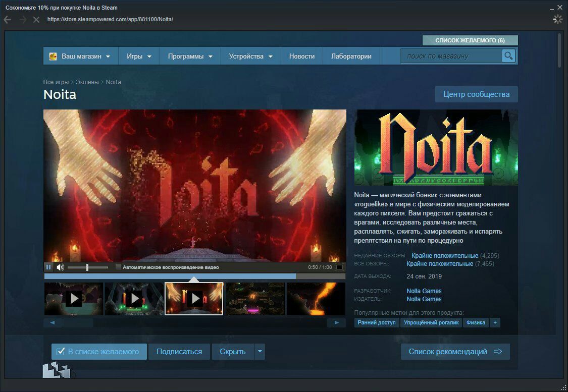
Task: Uncheck 'В списке желаемого' wishlist button
Action: coord(99,352)
